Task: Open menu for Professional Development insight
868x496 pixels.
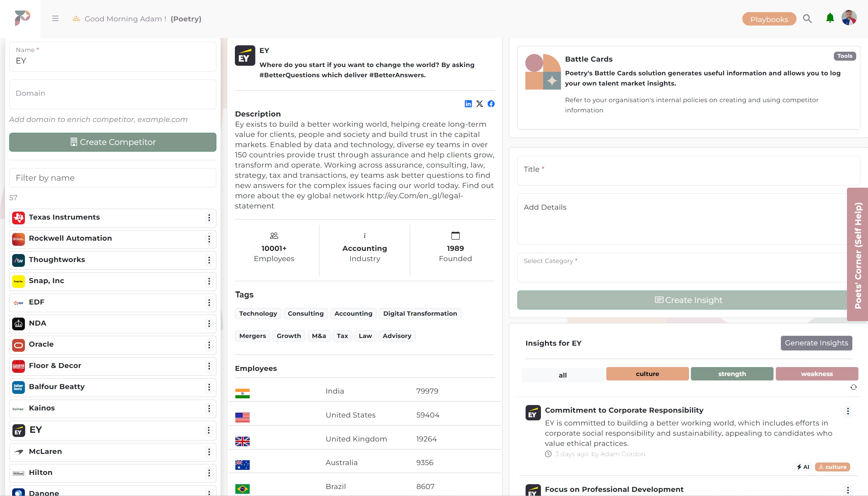Action: click(848, 490)
